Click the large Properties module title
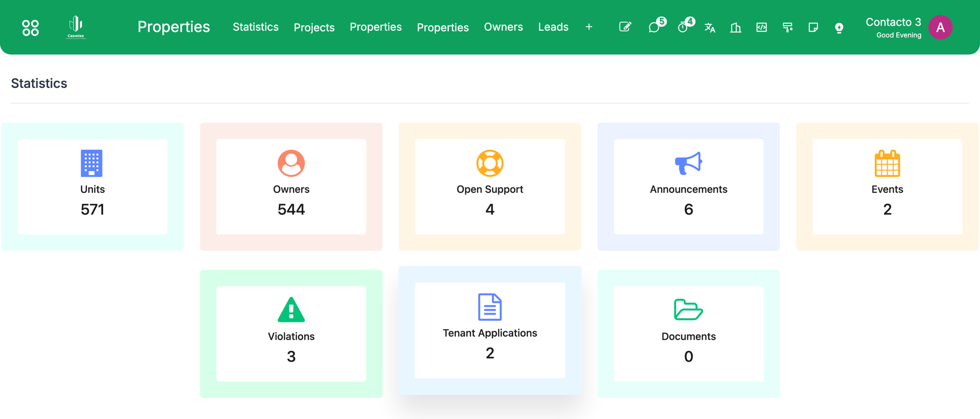This screenshot has height=419, width=980. (x=174, y=27)
